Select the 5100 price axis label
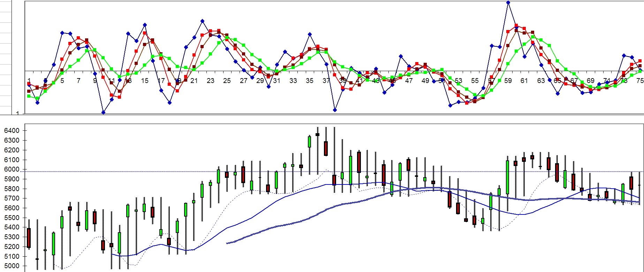Screen dimensions: 644x272 tap(12, 257)
